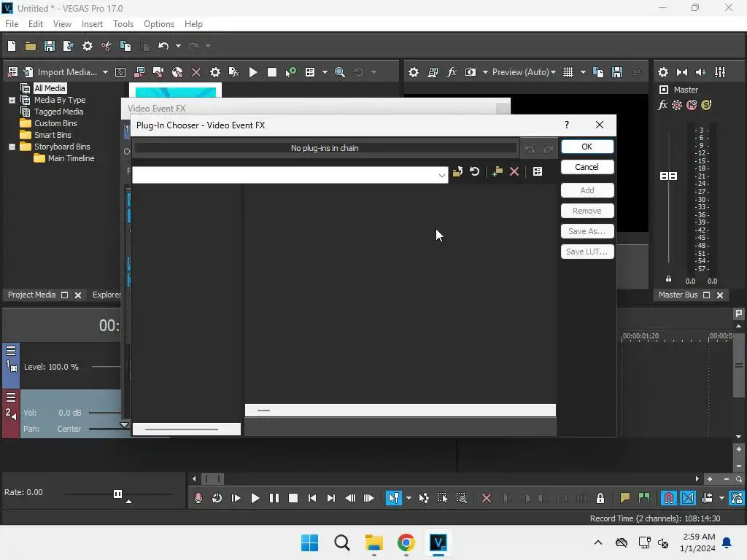
Task: Expand the Media By Type node
Action: click(x=12, y=100)
